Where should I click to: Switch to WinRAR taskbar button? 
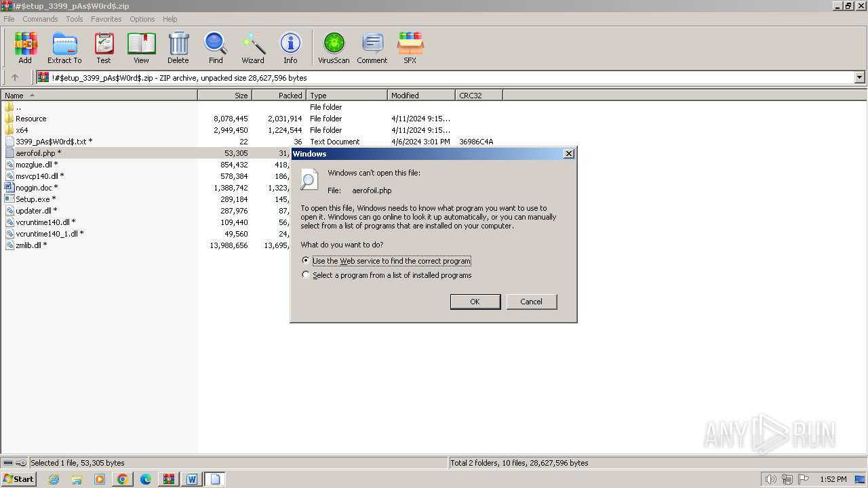(x=168, y=479)
